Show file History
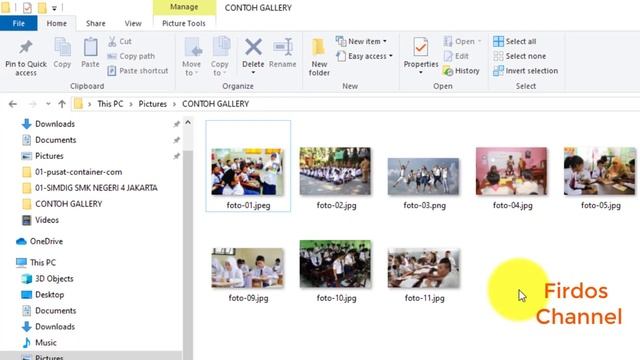The image size is (640, 360). tap(461, 71)
